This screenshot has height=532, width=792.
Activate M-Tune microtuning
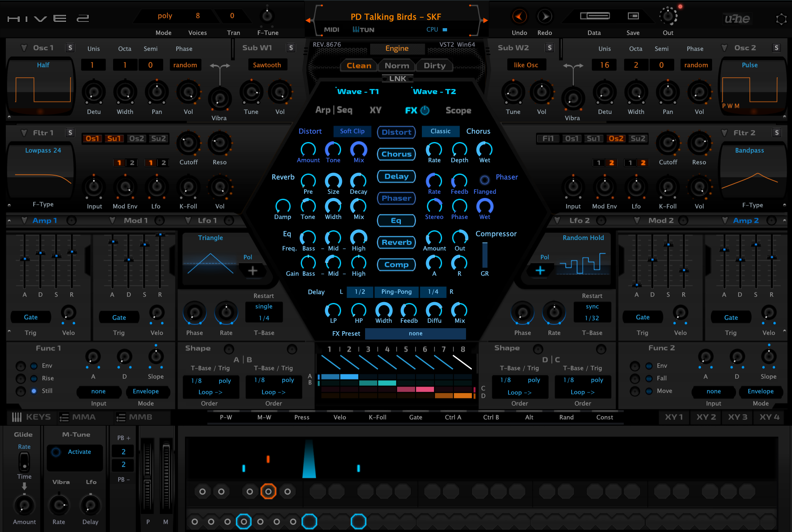[x=56, y=452]
